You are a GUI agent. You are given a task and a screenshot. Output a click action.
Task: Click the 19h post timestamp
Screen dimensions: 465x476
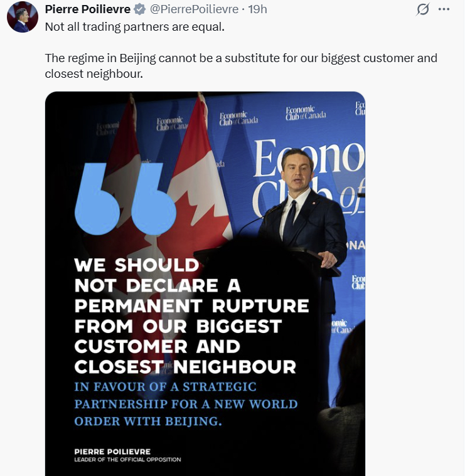[258, 9]
